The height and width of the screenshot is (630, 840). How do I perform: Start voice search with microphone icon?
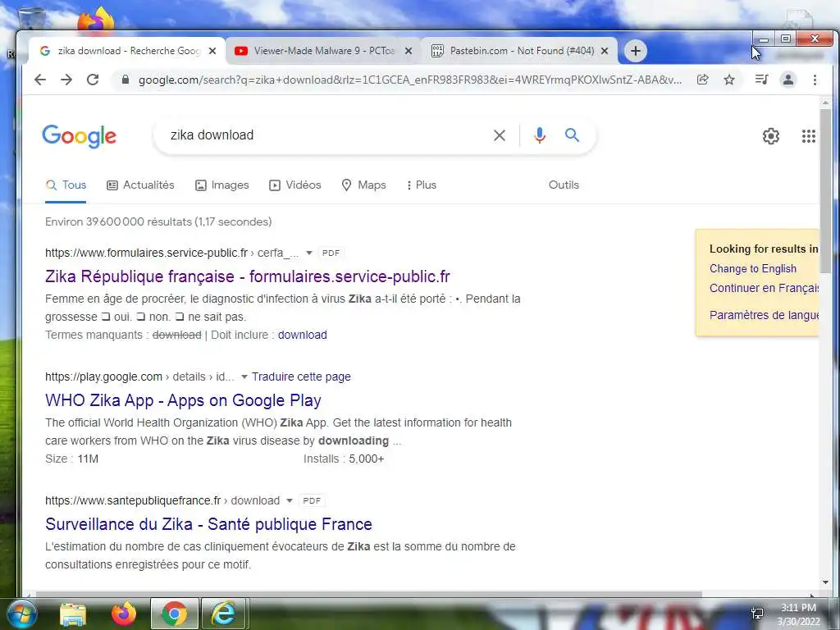click(540, 135)
